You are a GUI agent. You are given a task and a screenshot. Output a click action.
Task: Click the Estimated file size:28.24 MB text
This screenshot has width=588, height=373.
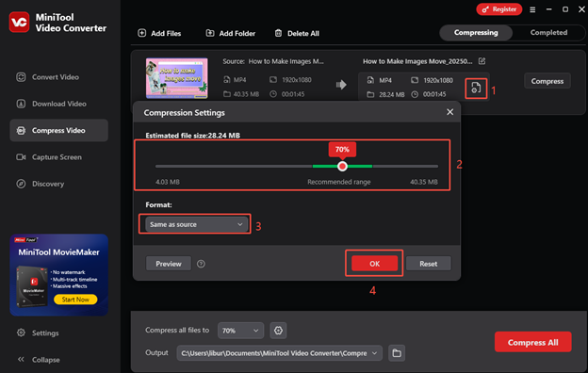pyautogui.click(x=193, y=136)
